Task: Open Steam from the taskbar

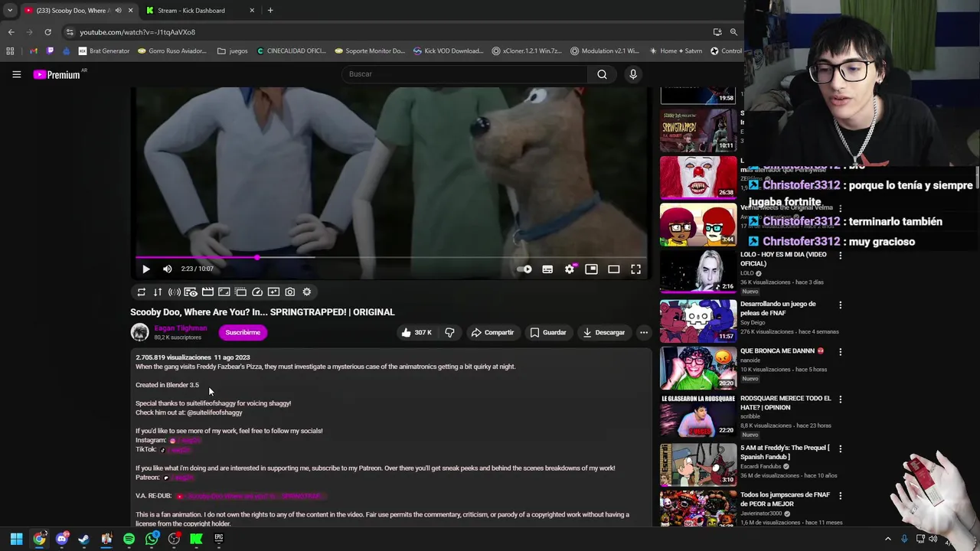Action: 83,539
